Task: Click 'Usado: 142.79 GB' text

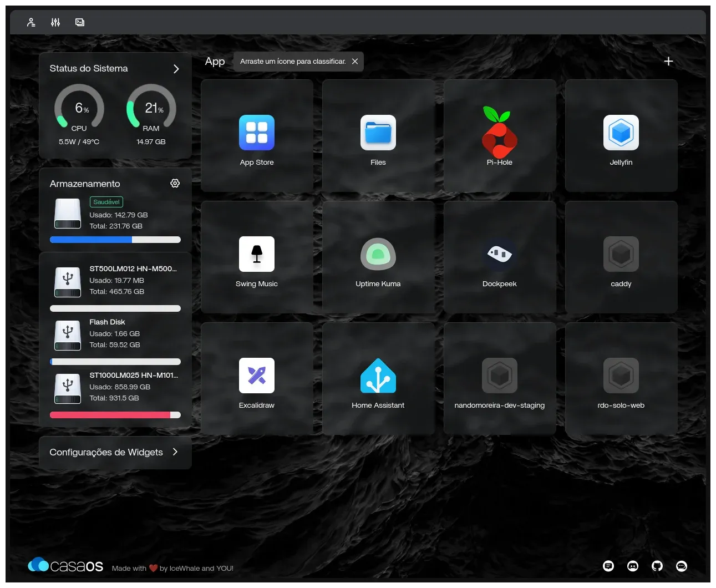Action: [119, 215]
